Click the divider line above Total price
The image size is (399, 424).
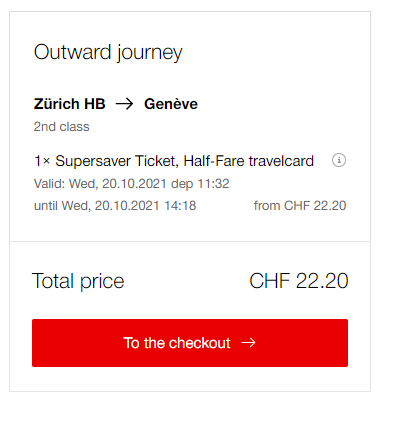click(x=190, y=241)
